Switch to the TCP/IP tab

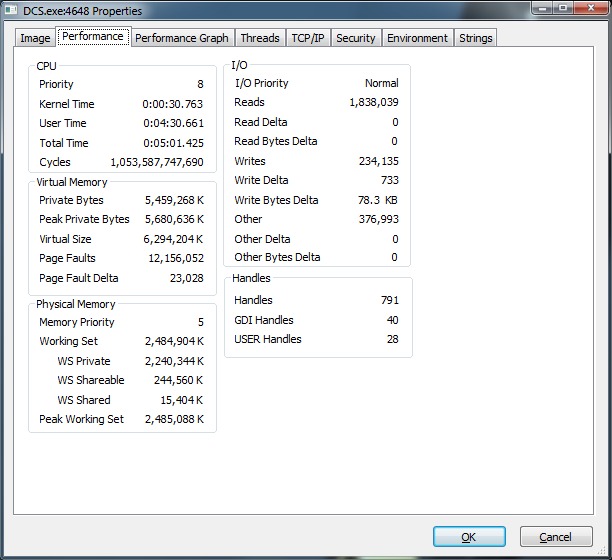point(308,38)
